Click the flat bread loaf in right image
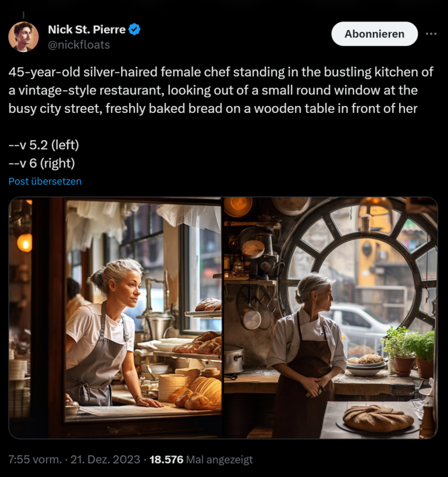The image size is (448, 477). coord(378,418)
